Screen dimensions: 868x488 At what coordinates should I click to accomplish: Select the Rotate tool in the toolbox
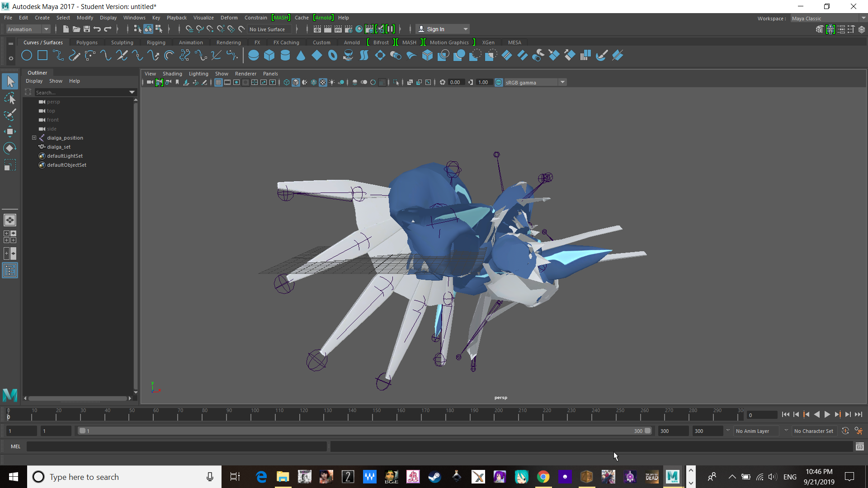[10, 148]
